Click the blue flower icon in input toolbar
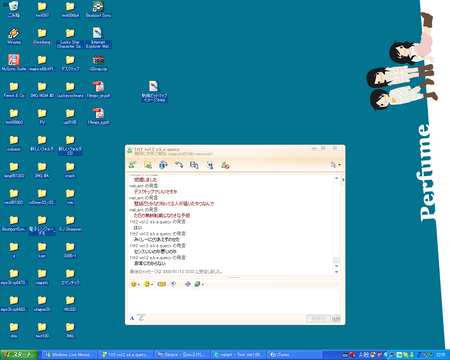 [188, 284]
